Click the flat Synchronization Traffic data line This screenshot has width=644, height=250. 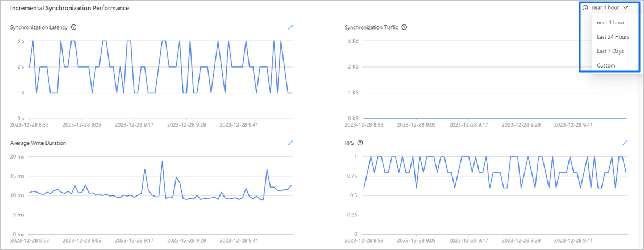[495, 118]
